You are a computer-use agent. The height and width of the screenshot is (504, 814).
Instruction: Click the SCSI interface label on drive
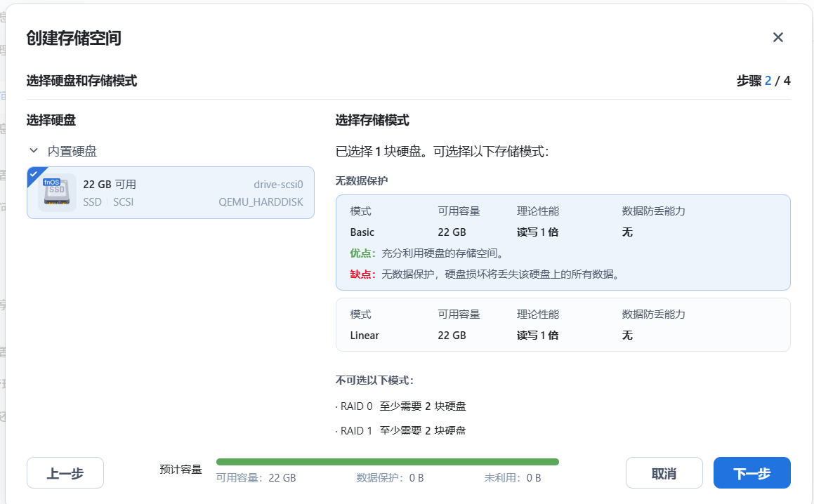[x=124, y=202]
